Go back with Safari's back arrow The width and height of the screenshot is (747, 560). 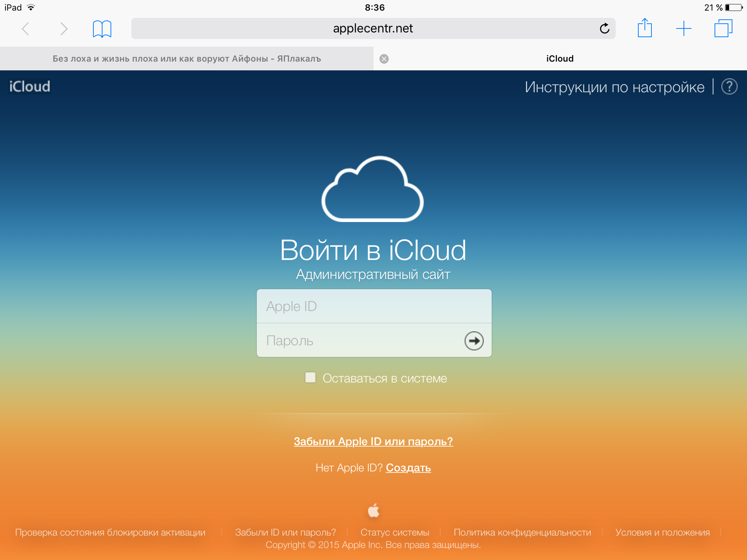26,29
